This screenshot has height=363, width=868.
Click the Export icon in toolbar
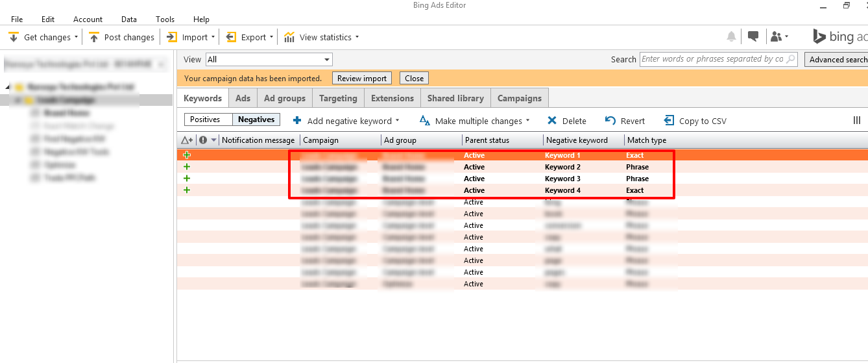click(x=231, y=37)
